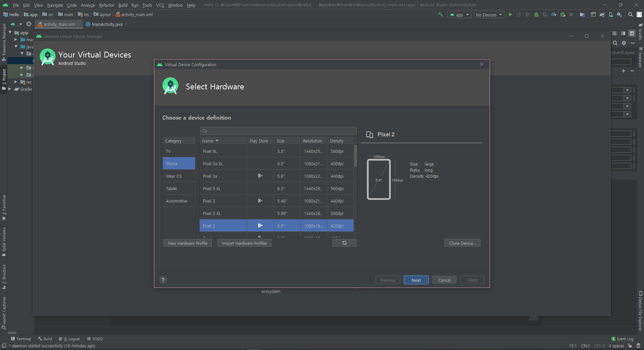This screenshot has width=644, height=350.
Task: Click the help question mark icon
Action: point(163,280)
